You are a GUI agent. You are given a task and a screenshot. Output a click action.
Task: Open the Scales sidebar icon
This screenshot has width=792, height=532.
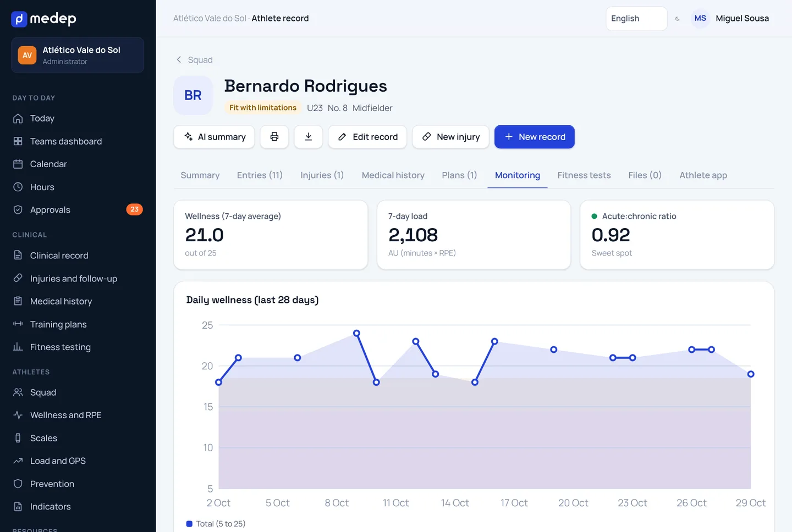(x=18, y=438)
